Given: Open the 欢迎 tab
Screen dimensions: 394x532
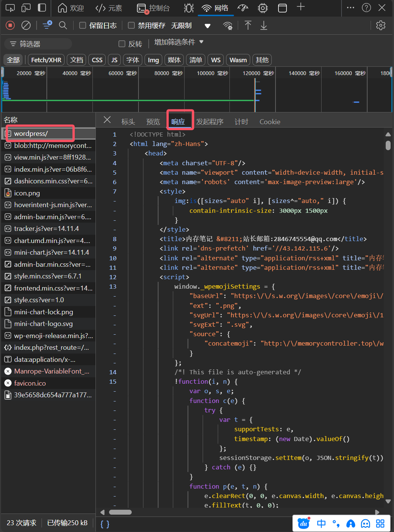Looking at the screenshot, I should 71,8.
